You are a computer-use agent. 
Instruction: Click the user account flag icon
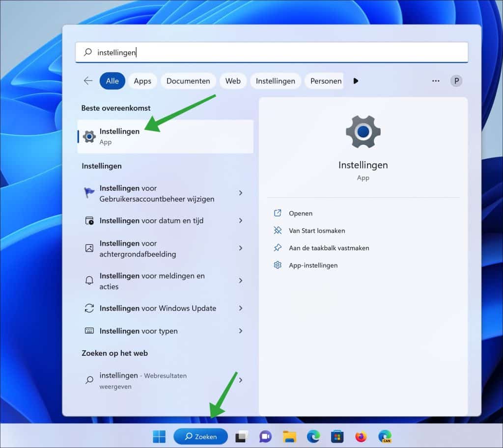[89, 193]
